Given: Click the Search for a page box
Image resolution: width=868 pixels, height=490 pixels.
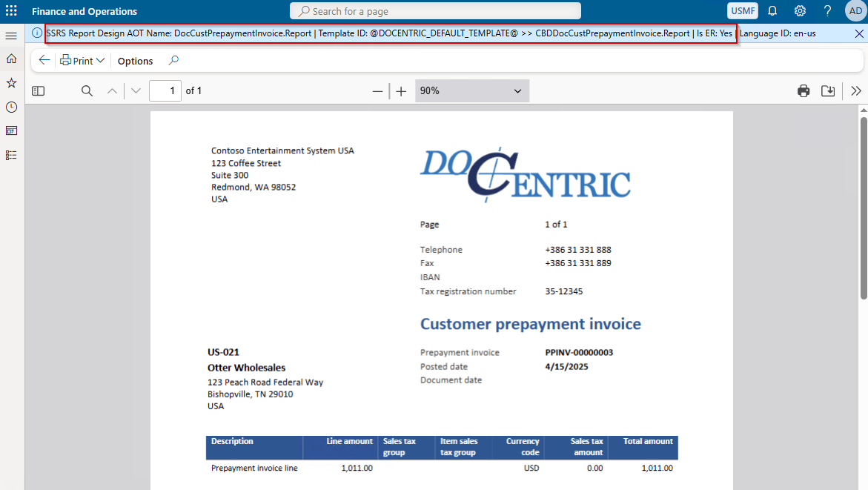Looking at the screenshot, I should point(435,11).
